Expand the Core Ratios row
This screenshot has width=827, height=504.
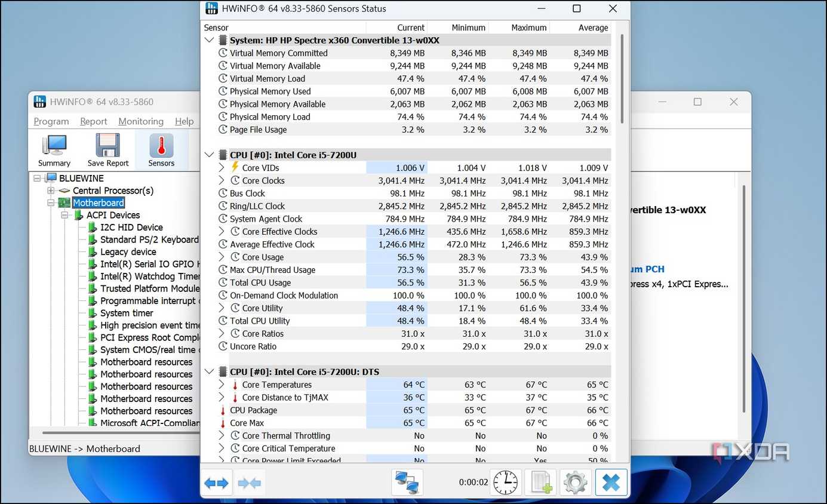click(222, 333)
